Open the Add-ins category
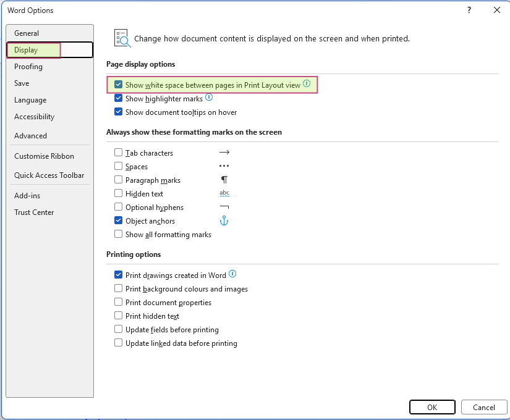Screen dimensions: 510x420 click(50, 196)
